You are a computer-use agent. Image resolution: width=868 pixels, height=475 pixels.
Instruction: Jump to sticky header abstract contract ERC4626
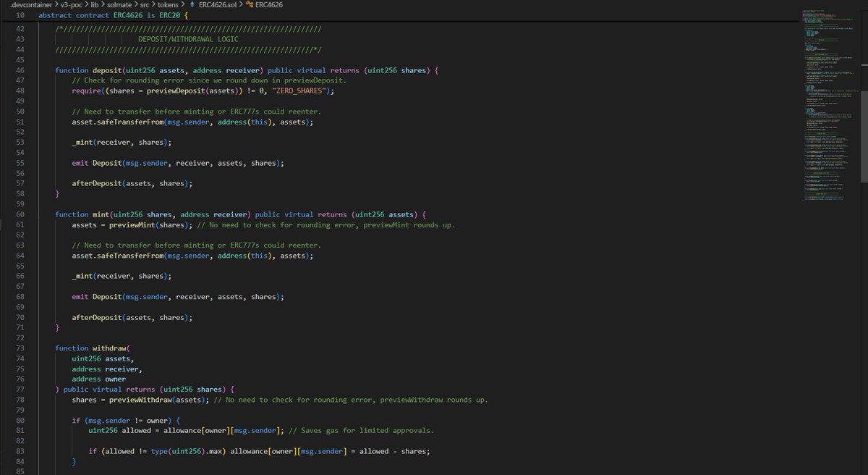(x=111, y=15)
